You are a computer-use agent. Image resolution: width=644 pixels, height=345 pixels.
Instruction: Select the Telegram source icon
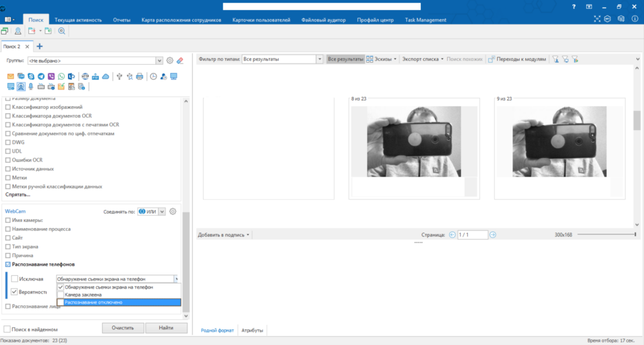(x=42, y=77)
